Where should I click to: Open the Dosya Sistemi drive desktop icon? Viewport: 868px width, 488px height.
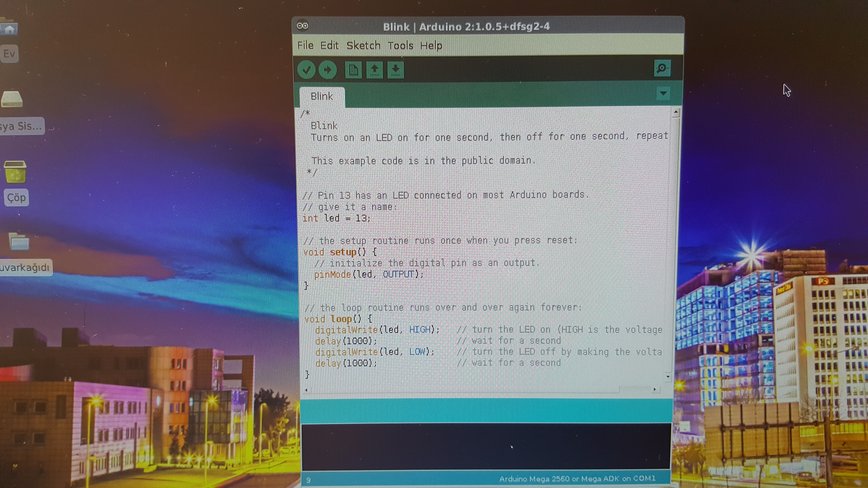[x=12, y=100]
